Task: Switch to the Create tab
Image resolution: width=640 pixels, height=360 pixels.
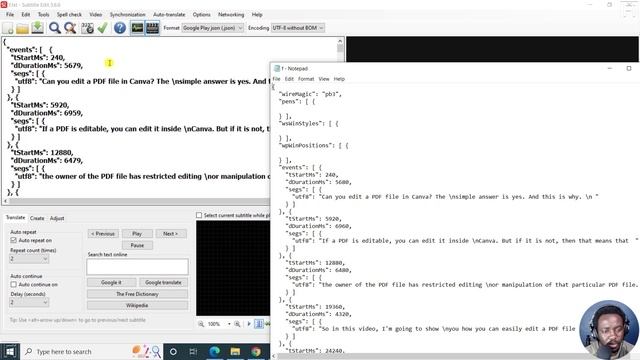Action: (37, 218)
